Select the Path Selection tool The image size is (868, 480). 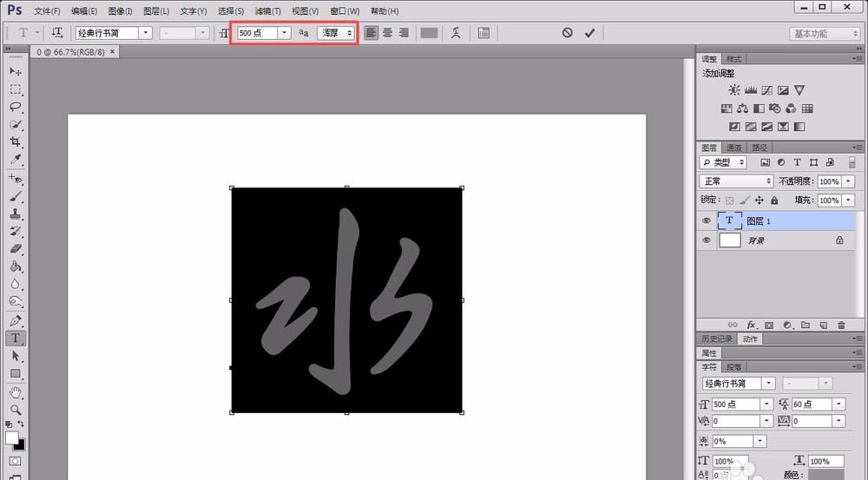16,356
